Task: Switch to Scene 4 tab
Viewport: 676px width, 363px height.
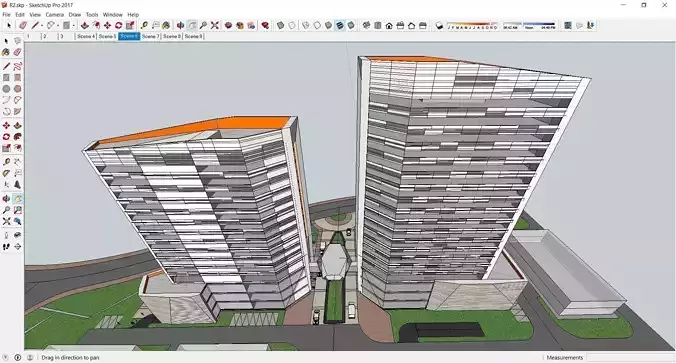Action: pyautogui.click(x=86, y=36)
